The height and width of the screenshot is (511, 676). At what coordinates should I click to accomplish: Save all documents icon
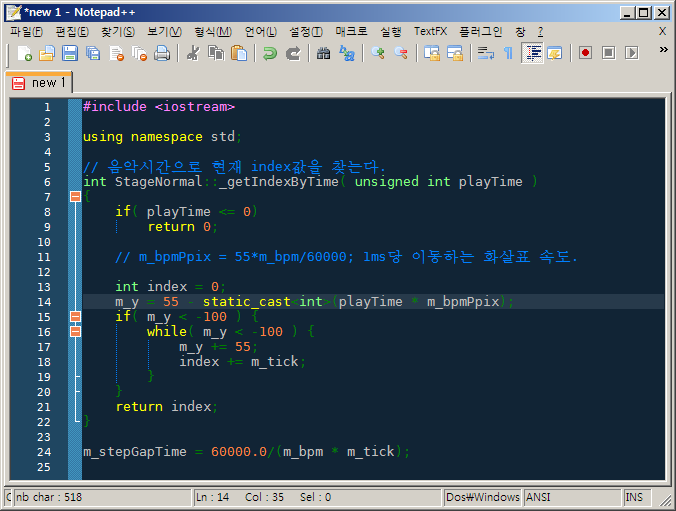pyautogui.click(x=93, y=53)
